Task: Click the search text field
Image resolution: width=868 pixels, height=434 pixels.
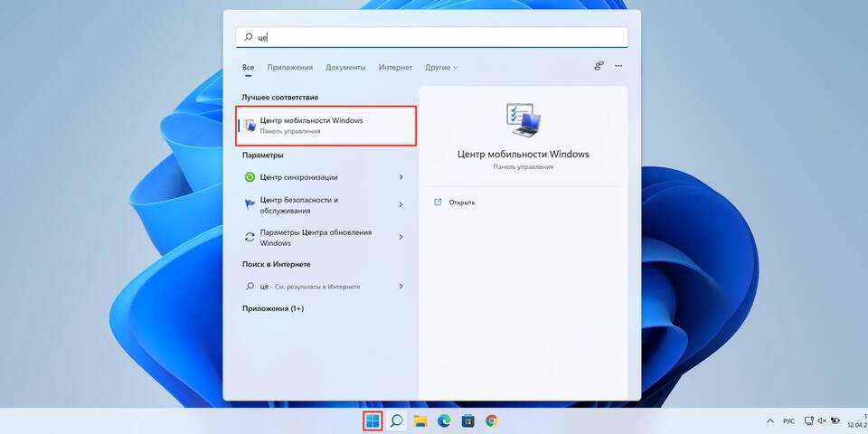Action: 432,37
